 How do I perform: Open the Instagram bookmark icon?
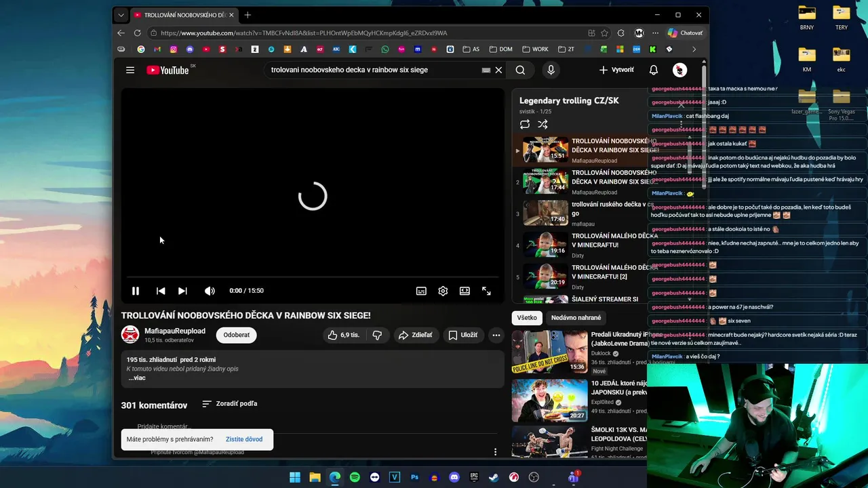[174, 49]
